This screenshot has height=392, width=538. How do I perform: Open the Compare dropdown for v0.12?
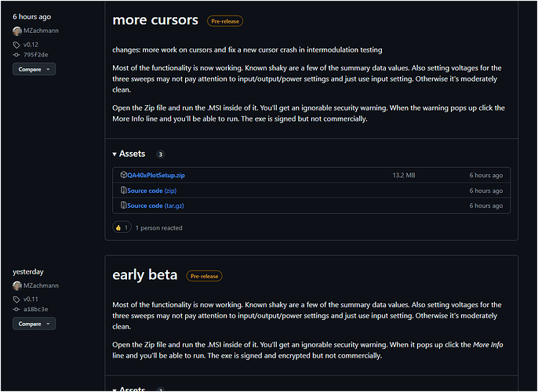click(34, 69)
